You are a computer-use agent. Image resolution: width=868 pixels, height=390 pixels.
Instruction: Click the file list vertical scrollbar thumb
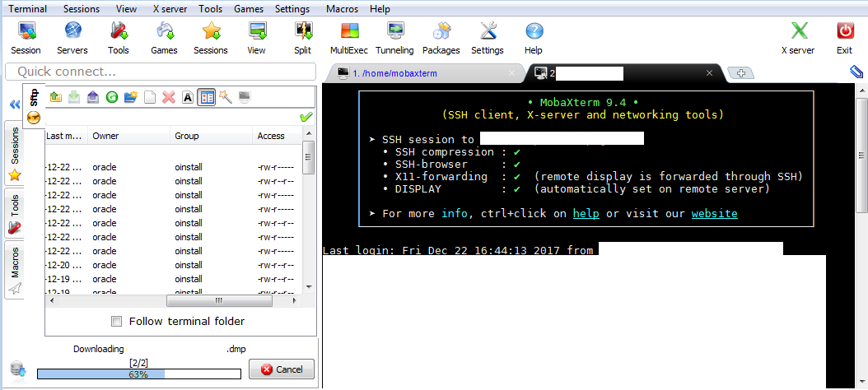(x=309, y=158)
